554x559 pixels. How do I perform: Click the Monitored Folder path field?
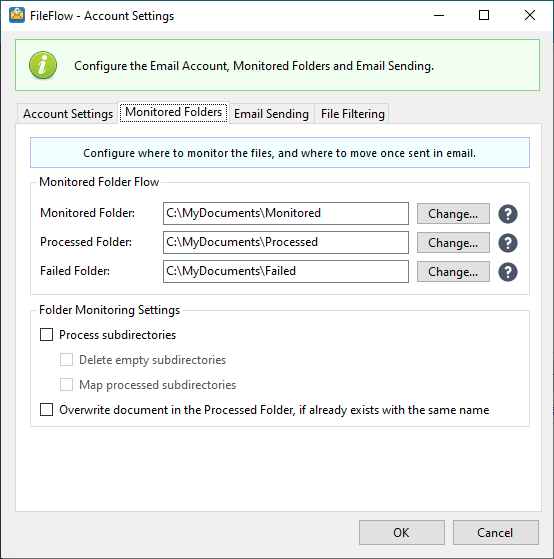click(286, 214)
